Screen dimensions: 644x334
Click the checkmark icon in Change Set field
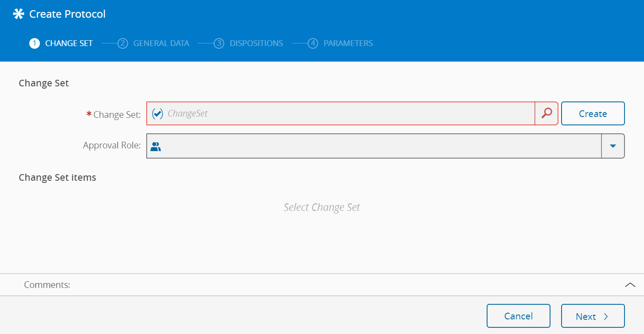point(157,114)
